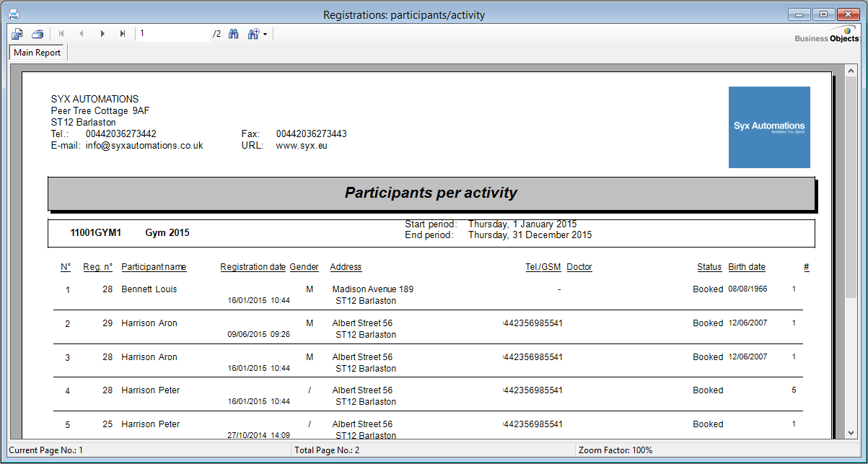Screen dimensions: 868x464
Task: Go to the previous page
Action: pos(82,34)
